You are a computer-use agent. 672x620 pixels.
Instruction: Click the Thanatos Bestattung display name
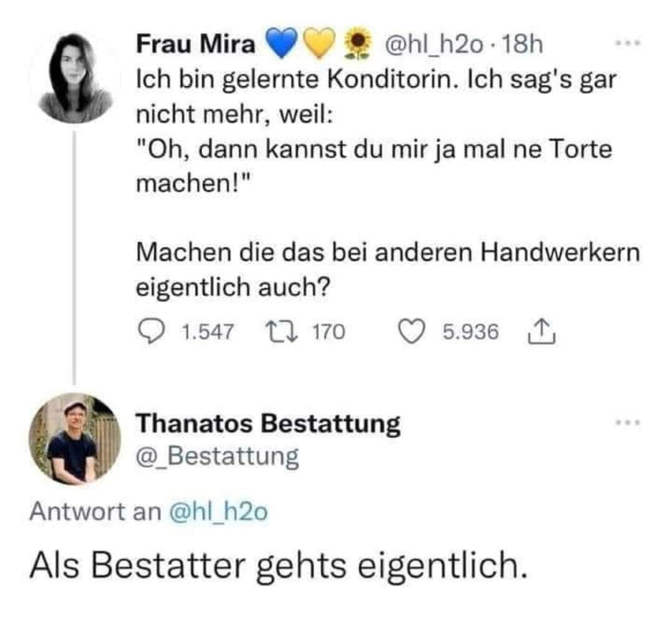(268, 424)
